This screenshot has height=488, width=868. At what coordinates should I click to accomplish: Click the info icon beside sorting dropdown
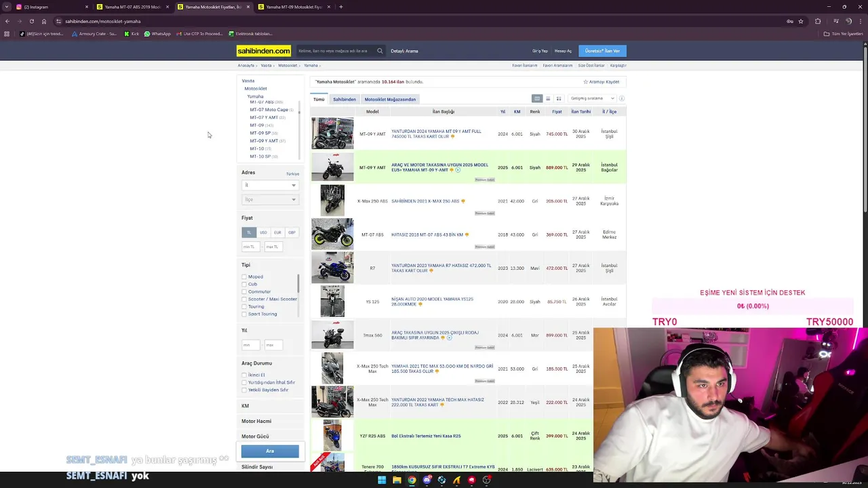tap(621, 98)
